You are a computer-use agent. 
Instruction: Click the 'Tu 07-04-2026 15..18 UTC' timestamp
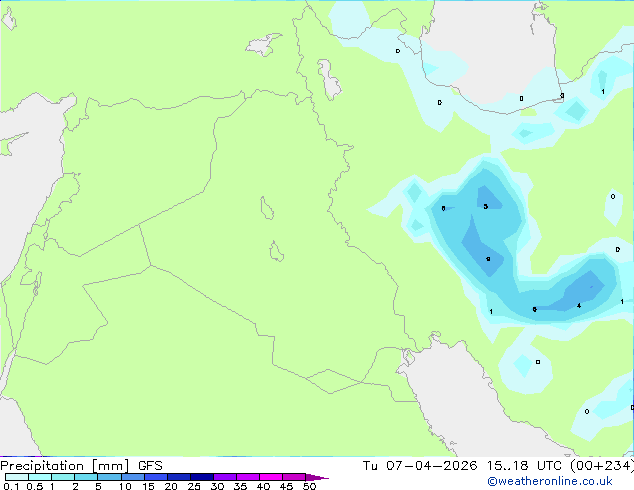tap(464, 465)
